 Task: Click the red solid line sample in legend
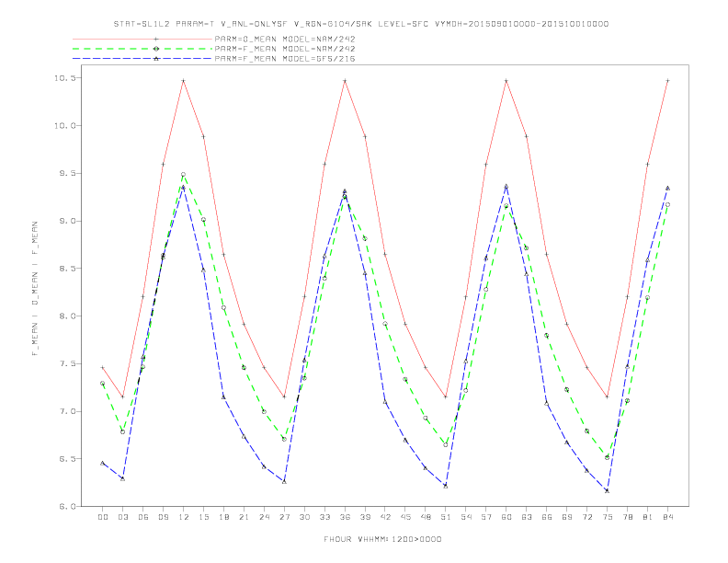pos(142,39)
